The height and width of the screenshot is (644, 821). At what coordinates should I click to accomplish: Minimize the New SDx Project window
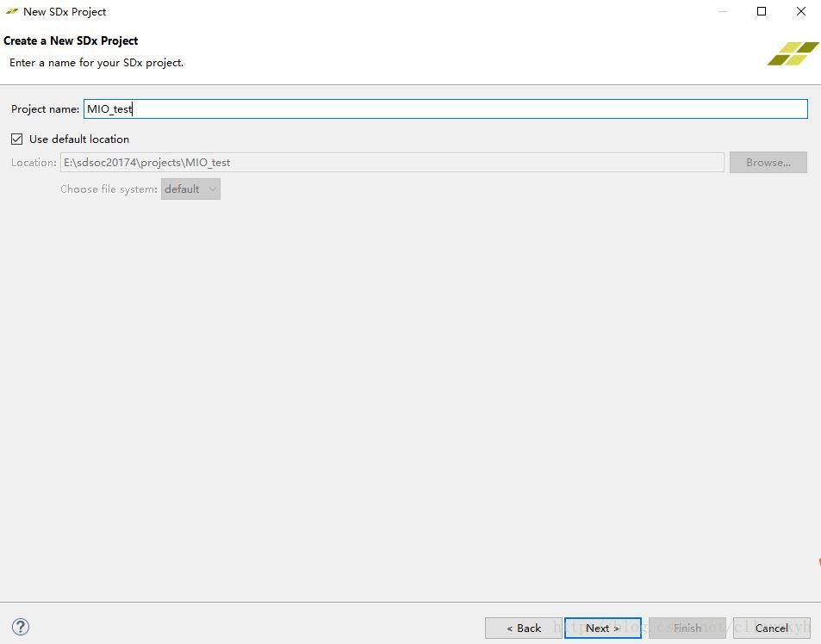point(723,11)
